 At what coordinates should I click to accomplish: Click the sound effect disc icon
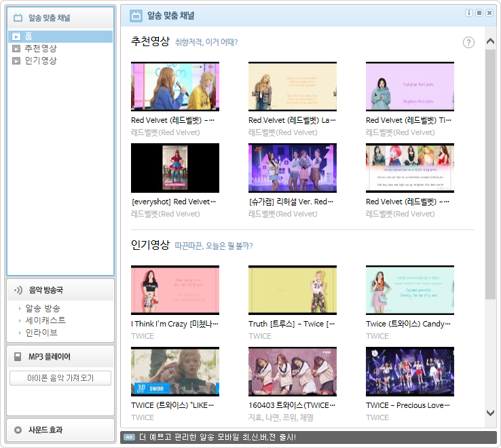18,430
